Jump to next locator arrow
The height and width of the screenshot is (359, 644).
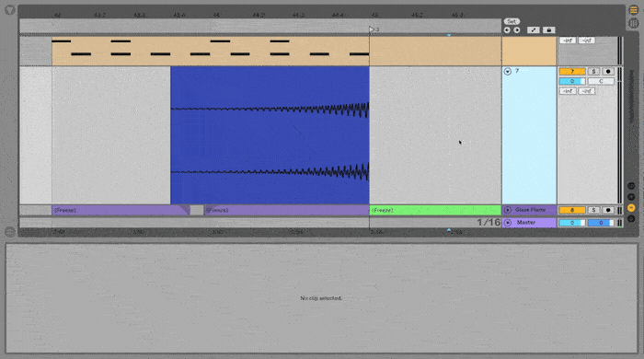(x=517, y=30)
